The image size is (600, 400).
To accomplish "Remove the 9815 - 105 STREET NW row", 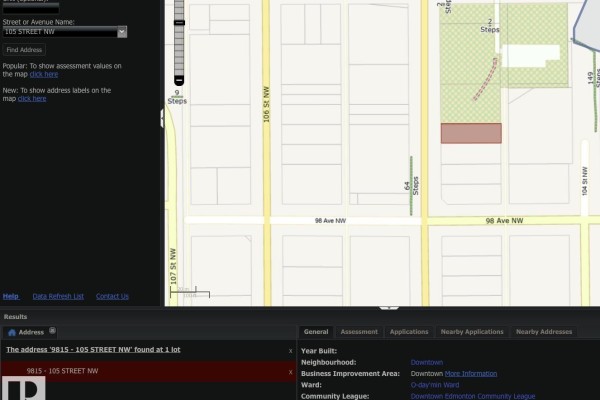I will click(x=290, y=372).
